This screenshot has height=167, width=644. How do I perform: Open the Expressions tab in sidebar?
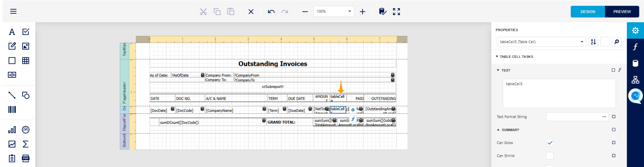pos(635,47)
